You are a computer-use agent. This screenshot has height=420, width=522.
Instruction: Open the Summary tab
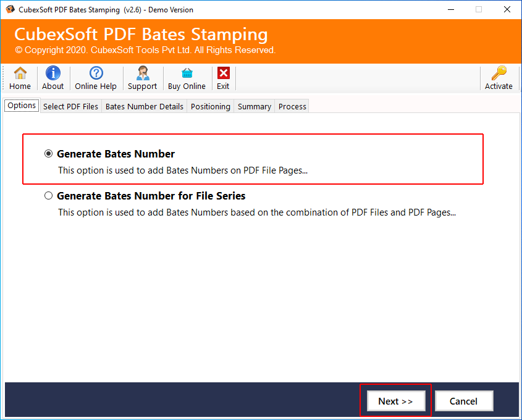pos(254,106)
